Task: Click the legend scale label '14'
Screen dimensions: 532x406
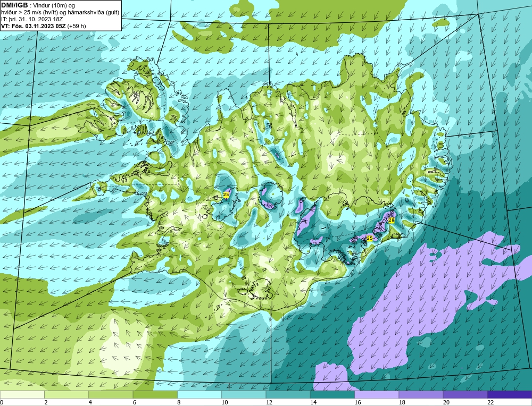Action: click(x=313, y=402)
